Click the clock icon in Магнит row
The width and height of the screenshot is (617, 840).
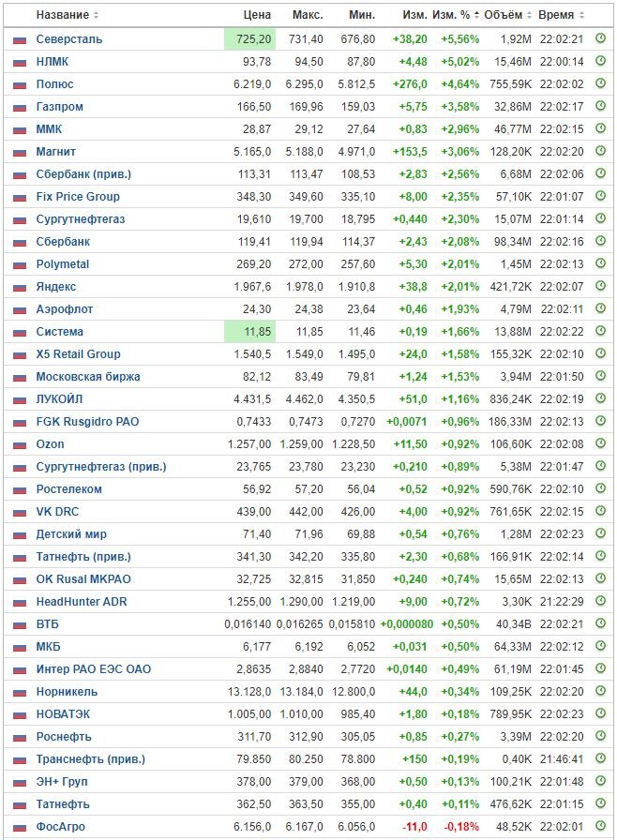pos(600,151)
